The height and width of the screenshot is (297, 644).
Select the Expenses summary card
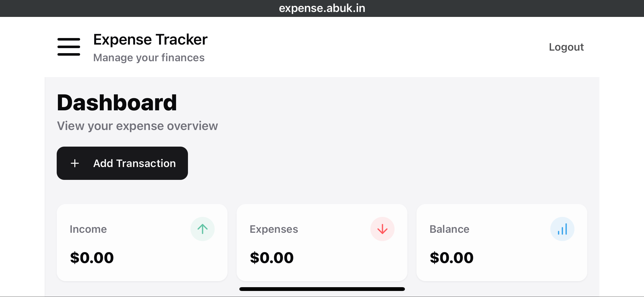click(x=322, y=243)
